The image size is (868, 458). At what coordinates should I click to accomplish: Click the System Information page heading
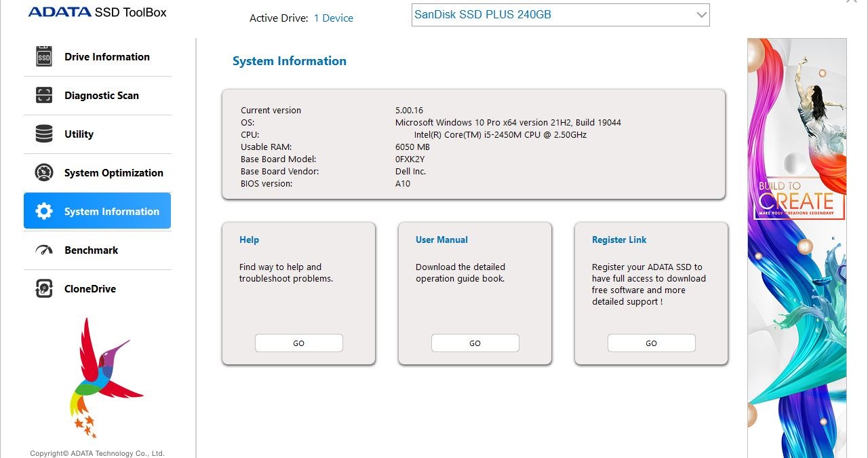290,61
